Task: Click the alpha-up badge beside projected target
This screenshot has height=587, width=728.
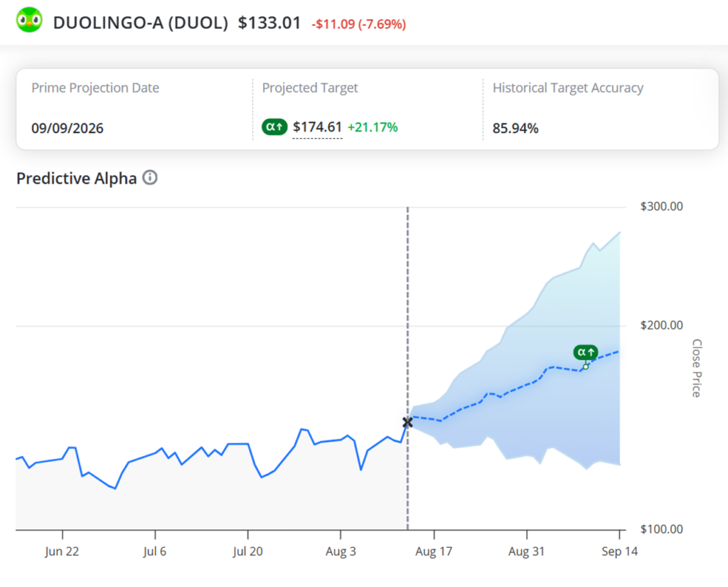Action: (274, 127)
